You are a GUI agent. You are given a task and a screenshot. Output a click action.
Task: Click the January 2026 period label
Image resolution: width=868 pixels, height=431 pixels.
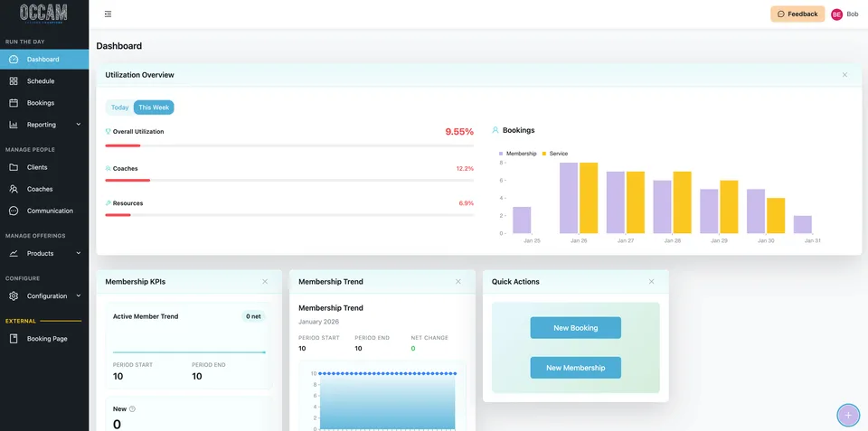(x=319, y=322)
